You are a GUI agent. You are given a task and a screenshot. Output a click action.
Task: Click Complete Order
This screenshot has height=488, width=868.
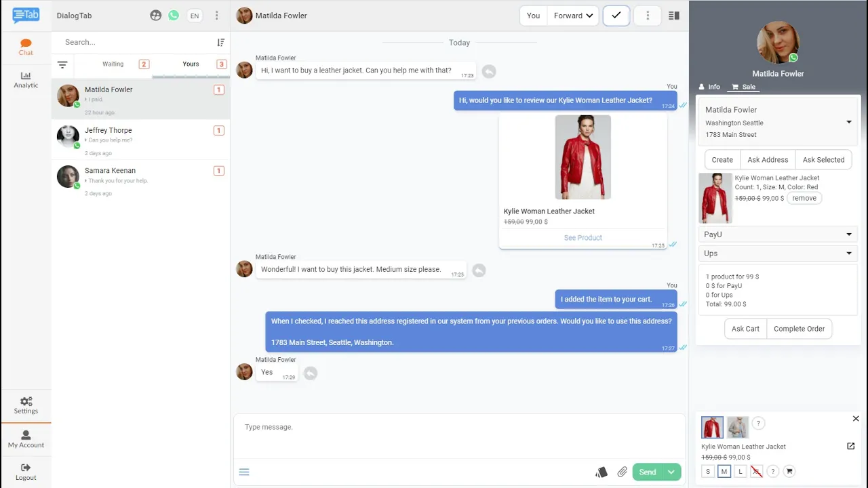pos(799,329)
